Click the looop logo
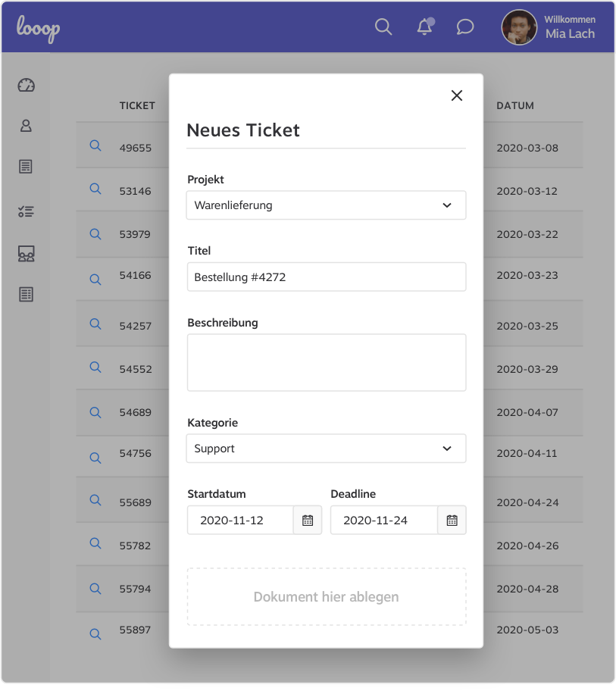Image resolution: width=616 pixels, height=691 pixels. pos(39,28)
